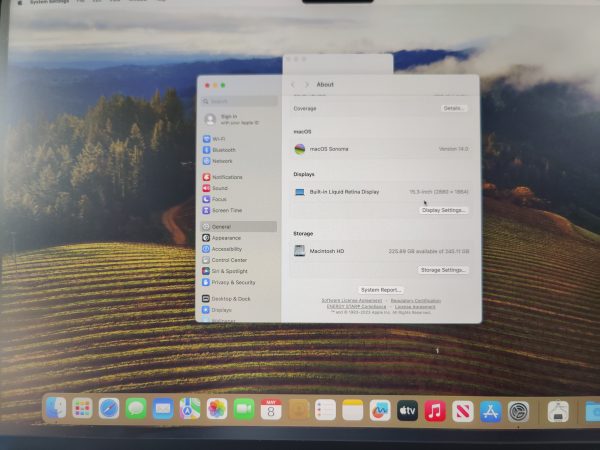The height and width of the screenshot is (450, 600).
Task: Open Photos app in the Dock
Action: pyautogui.click(x=217, y=409)
